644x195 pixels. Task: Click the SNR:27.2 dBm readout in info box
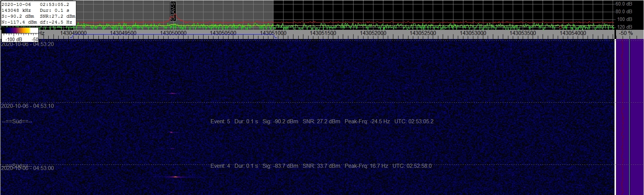point(58,16)
